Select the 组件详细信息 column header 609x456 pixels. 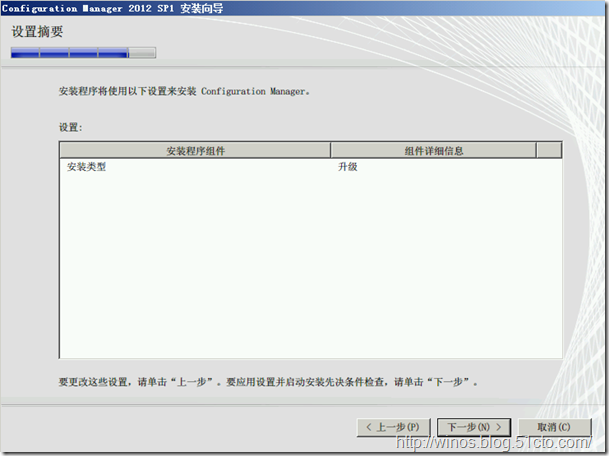[433, 150]
